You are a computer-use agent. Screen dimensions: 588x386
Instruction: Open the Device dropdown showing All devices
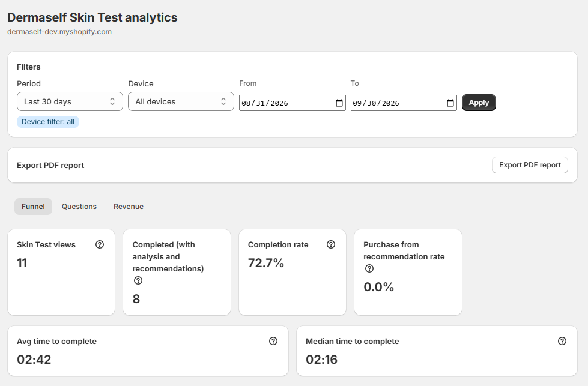pos(181,101)
